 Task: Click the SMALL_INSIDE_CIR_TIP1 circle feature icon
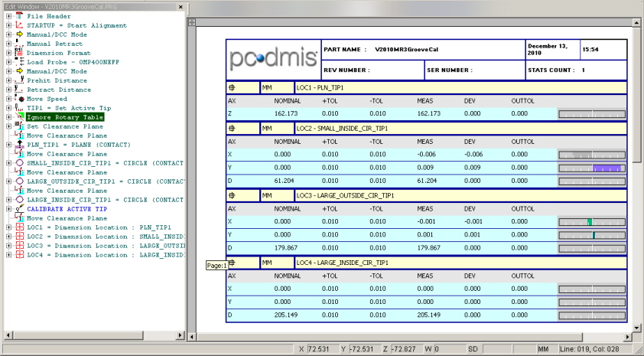[18, 163]
